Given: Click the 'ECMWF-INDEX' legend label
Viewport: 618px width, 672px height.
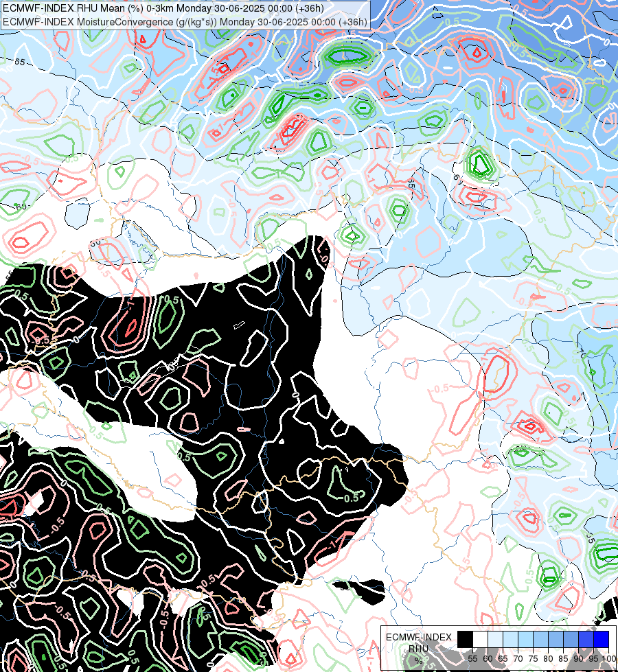Looking at the screenshot, I should [x=419, y=637].
